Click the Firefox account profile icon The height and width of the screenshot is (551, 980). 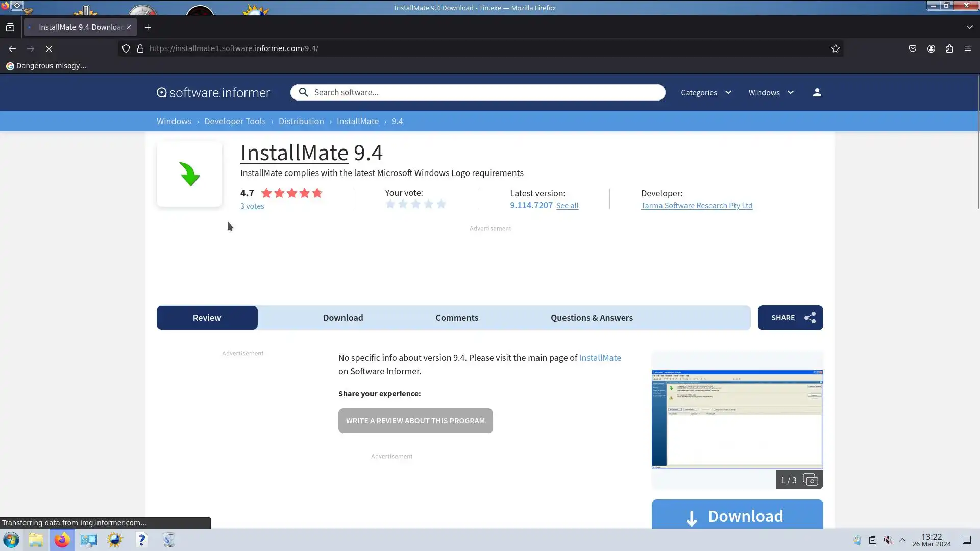[x=930, y=48]
